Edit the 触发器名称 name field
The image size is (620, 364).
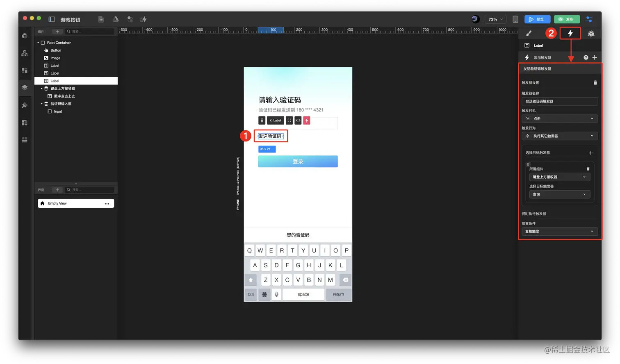tap(560, 101)
